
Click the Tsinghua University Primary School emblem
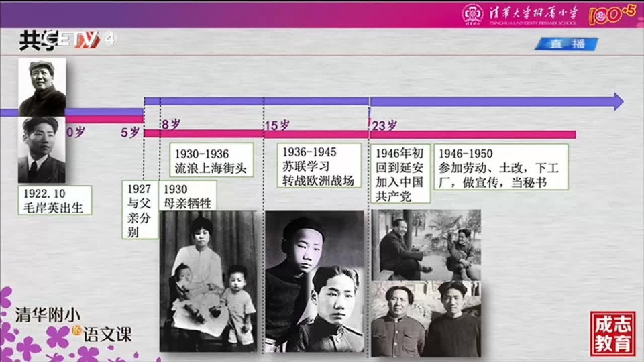tap(474, 14)
